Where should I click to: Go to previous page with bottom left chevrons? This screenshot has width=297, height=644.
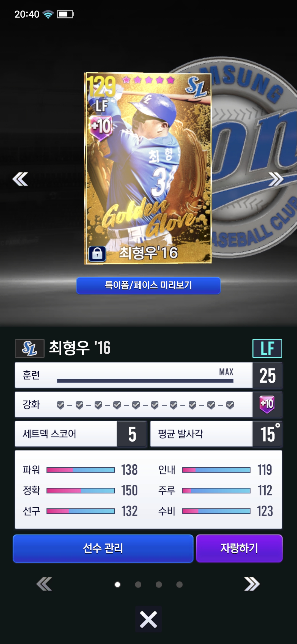44,584
